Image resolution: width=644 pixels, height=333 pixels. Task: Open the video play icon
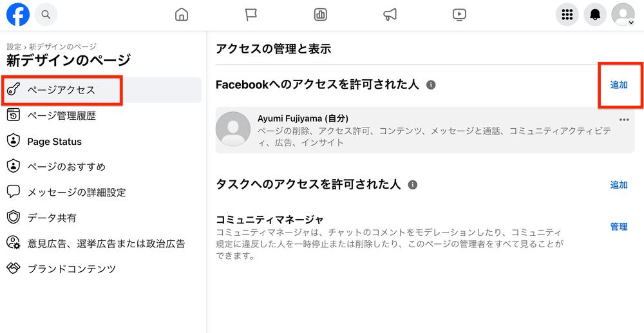pyautogui.click(x=459, y=15)
